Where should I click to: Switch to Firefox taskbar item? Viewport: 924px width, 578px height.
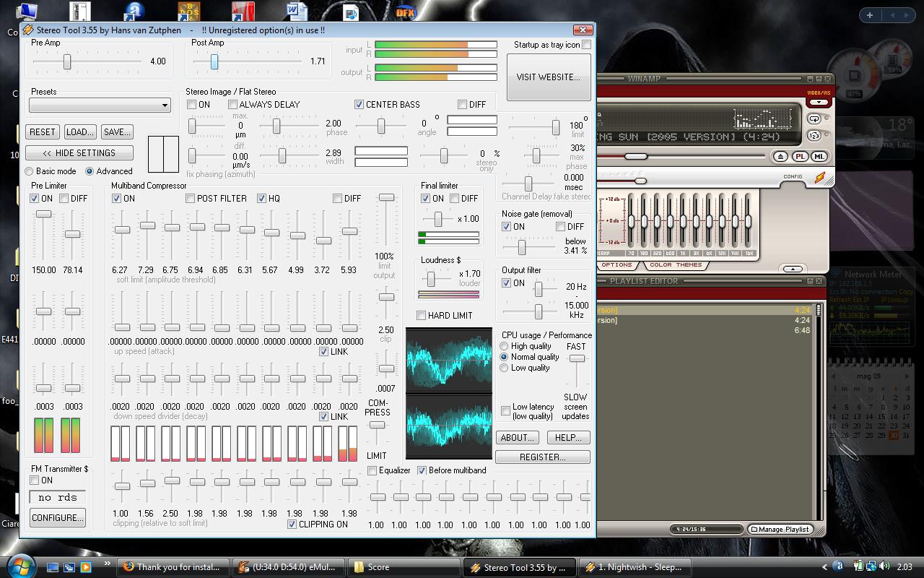pyautogui.click(x=174, y=567)
